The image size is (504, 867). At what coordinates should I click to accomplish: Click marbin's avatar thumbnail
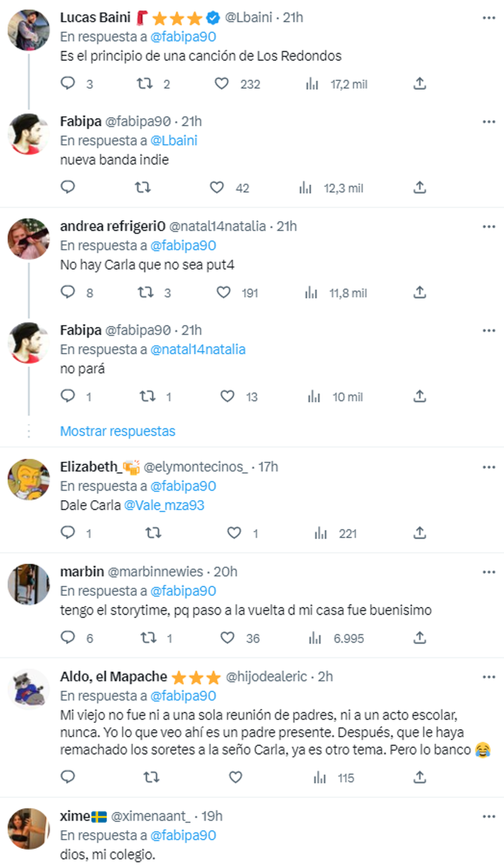click(x=29, y=585)
